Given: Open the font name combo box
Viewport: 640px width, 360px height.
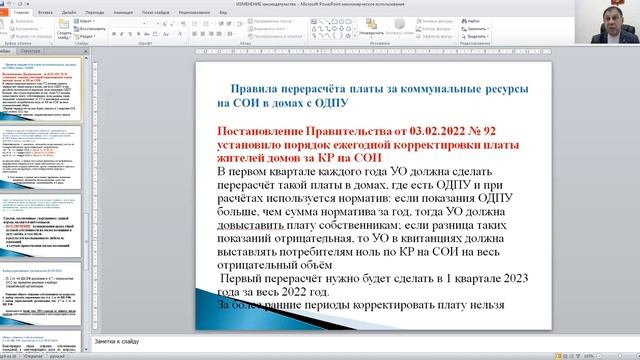Looking at the screenshot, I should pyautogui.click(x=128, y=24).
